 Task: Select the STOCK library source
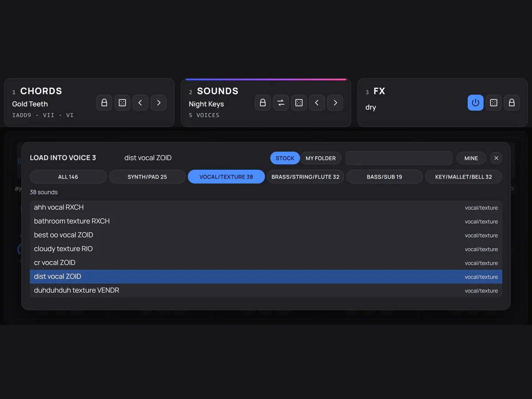[x=285, y=158]
